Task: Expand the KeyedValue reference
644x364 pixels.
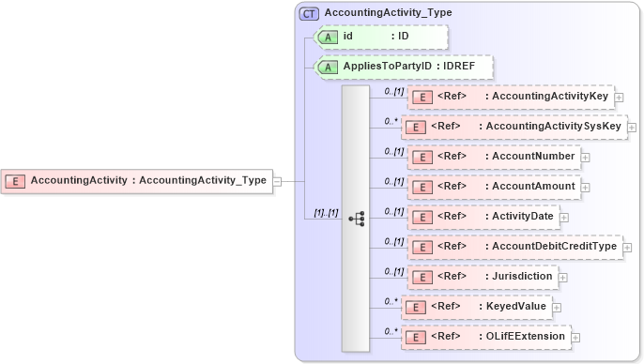Action: coord(557,308)
